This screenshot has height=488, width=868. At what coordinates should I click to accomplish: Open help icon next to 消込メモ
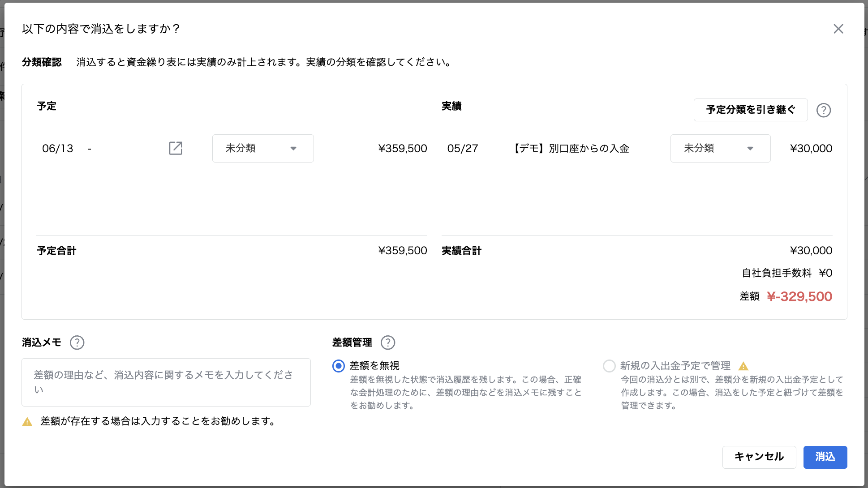[x=77, y=342]
